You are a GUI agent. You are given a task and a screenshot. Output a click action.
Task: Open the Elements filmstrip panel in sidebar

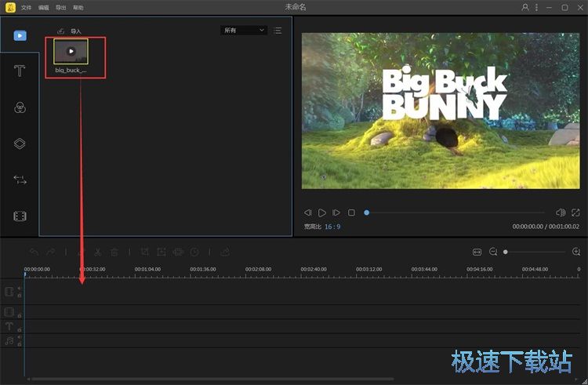20,216
